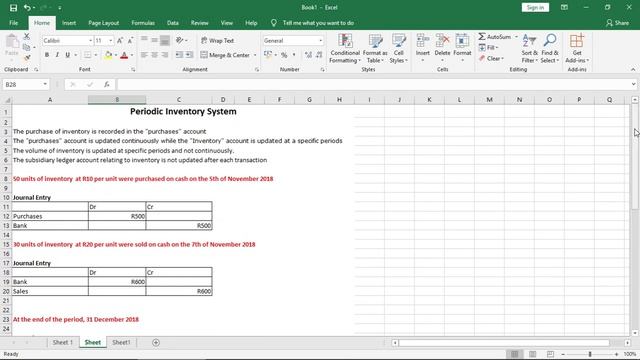Click the Undo icon

pyautogui.click(x=27, y=8)
